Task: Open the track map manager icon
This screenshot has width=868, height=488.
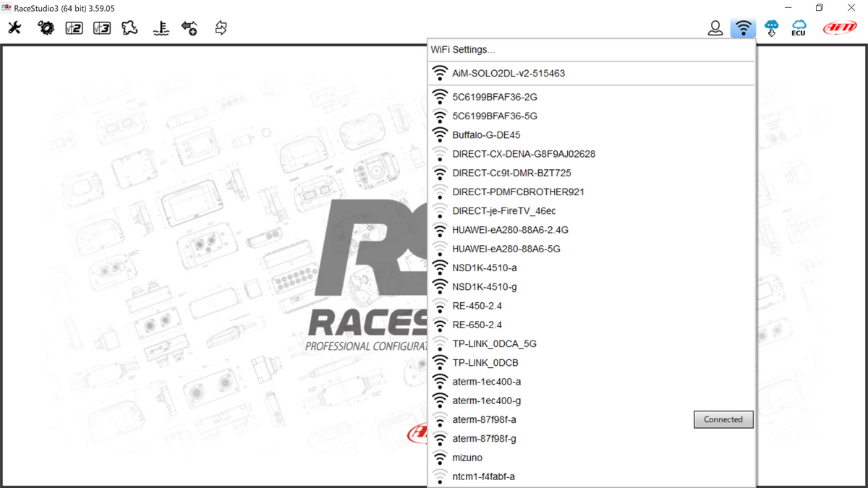Action: (x=129, y=28)
